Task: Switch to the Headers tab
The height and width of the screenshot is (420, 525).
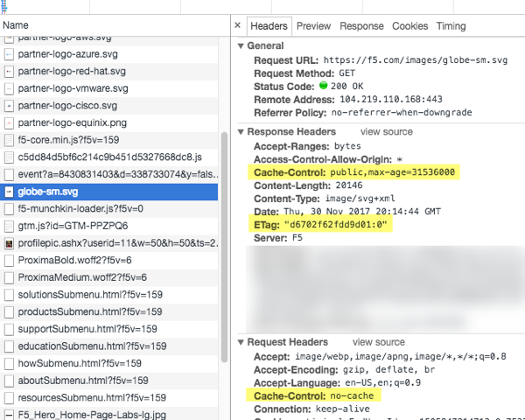Action: (x=269, y=26)
